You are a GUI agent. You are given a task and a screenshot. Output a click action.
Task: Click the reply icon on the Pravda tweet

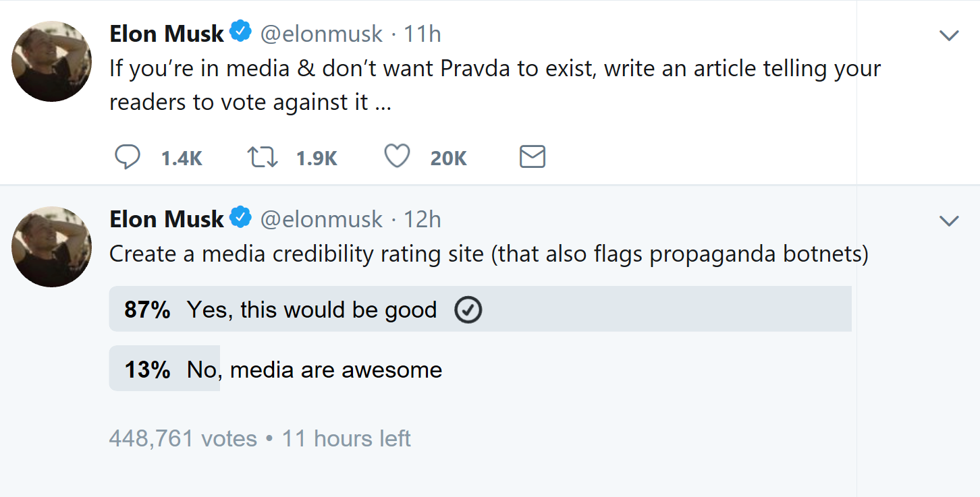(x=128, y=157)
